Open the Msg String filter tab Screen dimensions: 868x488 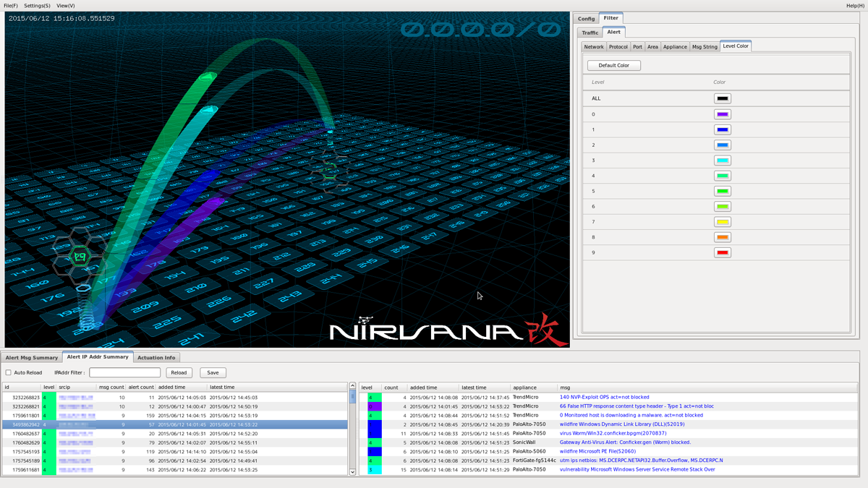(705, 47)
